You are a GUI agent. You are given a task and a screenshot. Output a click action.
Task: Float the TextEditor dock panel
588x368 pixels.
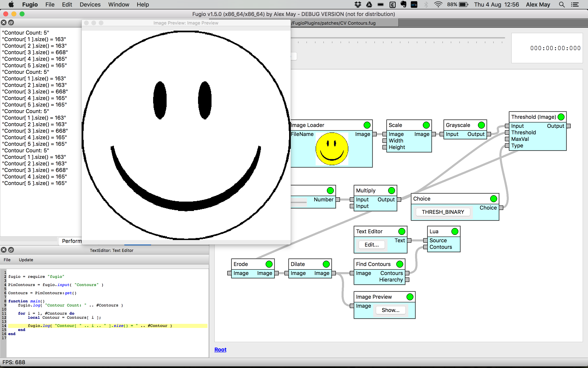[x=11, y=250]
